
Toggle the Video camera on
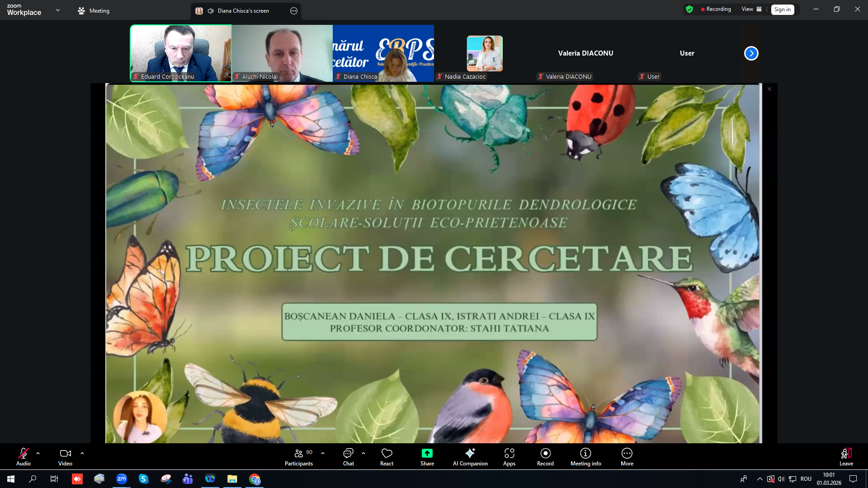click(x=65, y=456)
